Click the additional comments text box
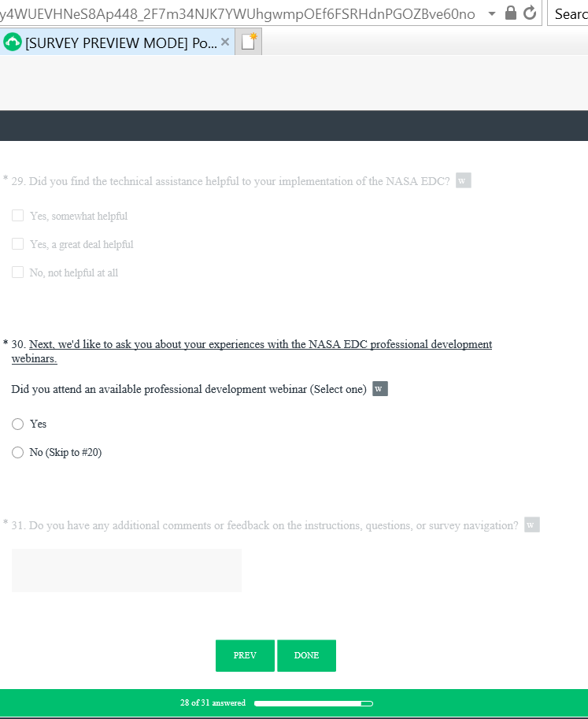 (x=126, y=570)
